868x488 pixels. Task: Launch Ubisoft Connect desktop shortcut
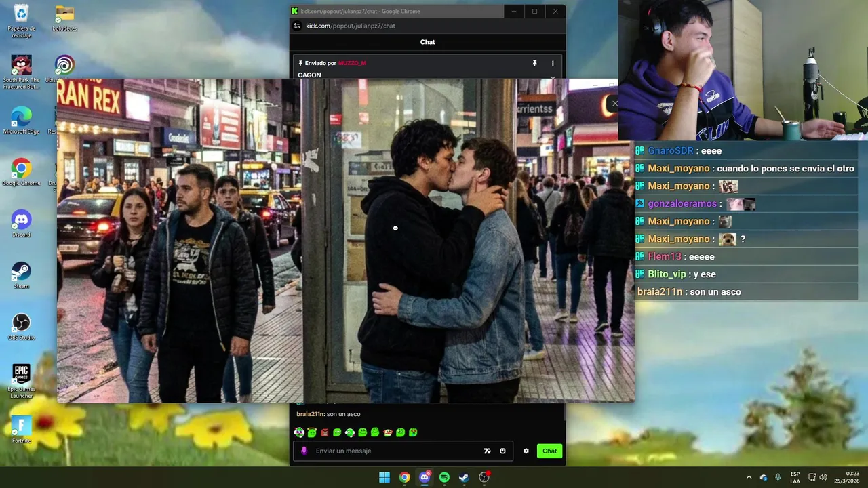pos(64,69)
